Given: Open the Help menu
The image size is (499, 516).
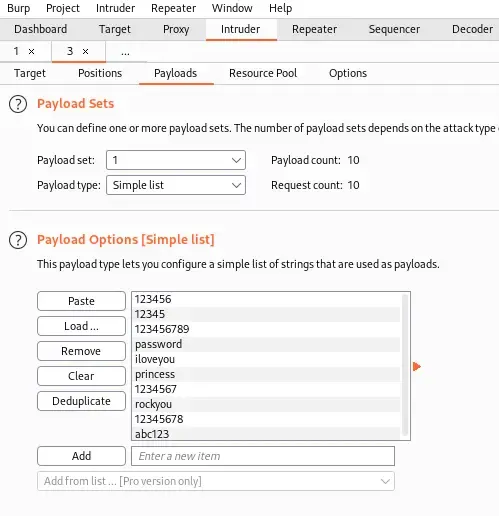Looking at the screenshot, I should (x=280, y=8).
